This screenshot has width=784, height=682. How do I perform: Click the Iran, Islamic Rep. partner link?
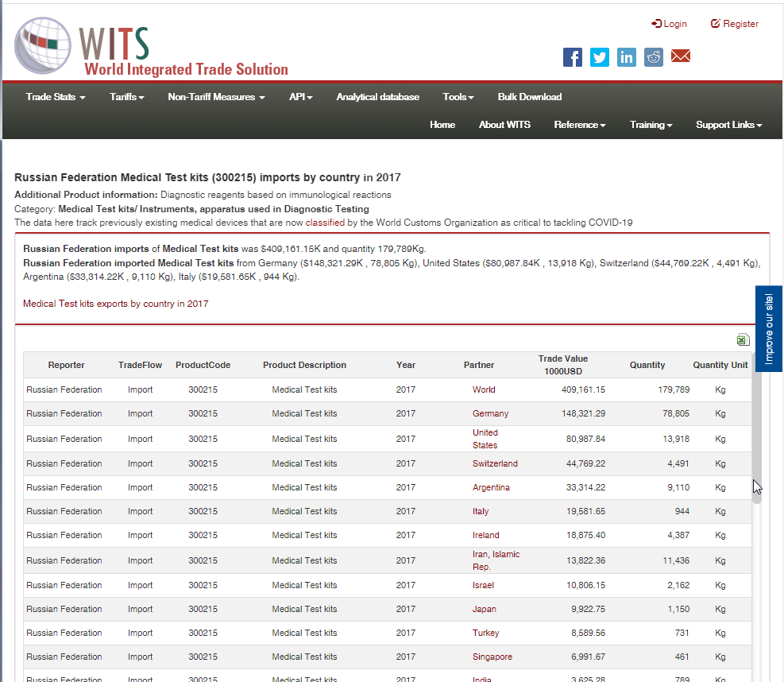[496, 560]
